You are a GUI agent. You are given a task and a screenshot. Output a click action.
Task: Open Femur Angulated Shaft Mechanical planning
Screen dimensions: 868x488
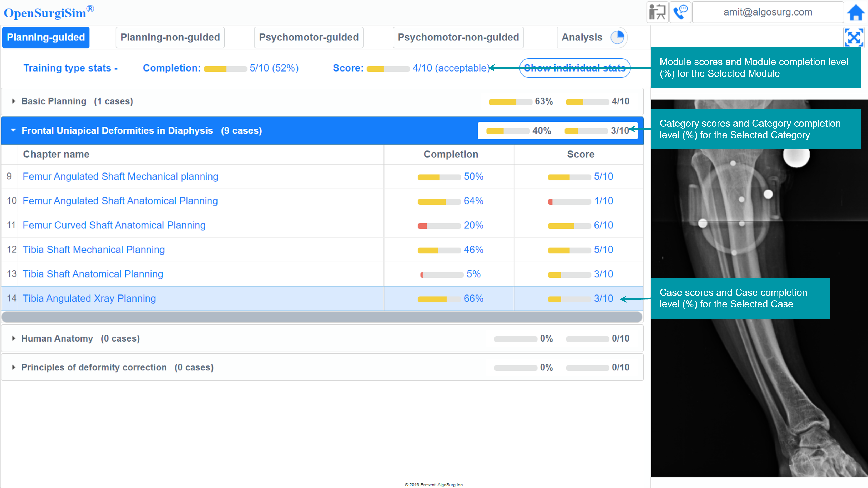pos(120,176)
